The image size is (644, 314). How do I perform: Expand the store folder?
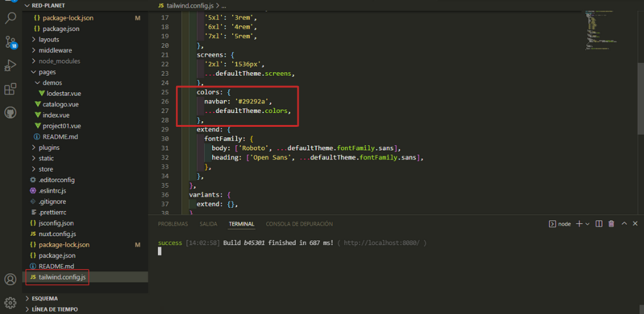tap(45, 169)
